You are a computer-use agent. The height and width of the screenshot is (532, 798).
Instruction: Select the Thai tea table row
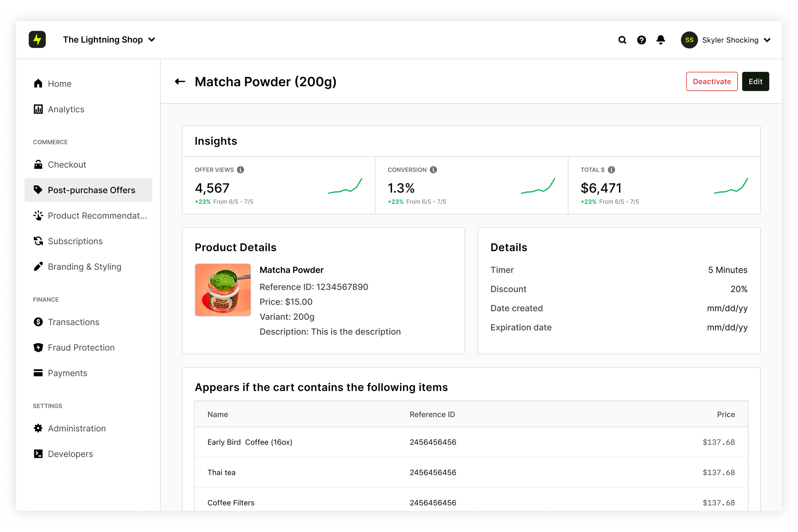click(471, 472)
